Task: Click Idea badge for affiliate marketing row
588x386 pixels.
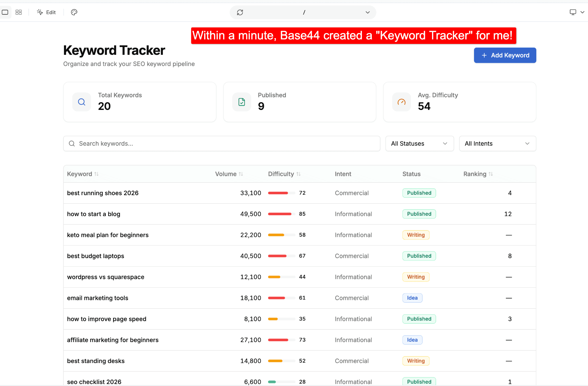Action: coord(412,340)
